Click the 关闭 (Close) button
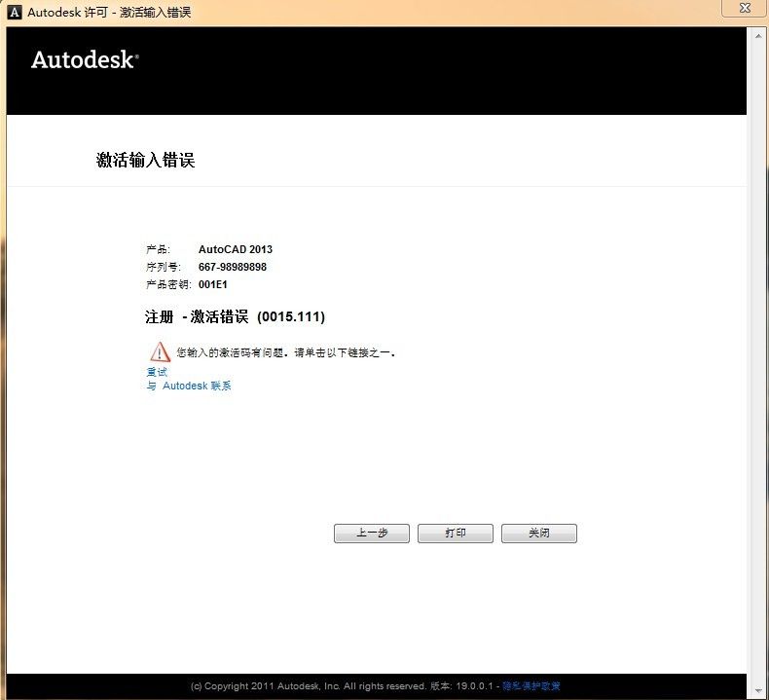Viewport: 769px width, 700px height. pyautogui.click(x=539, y=534)
